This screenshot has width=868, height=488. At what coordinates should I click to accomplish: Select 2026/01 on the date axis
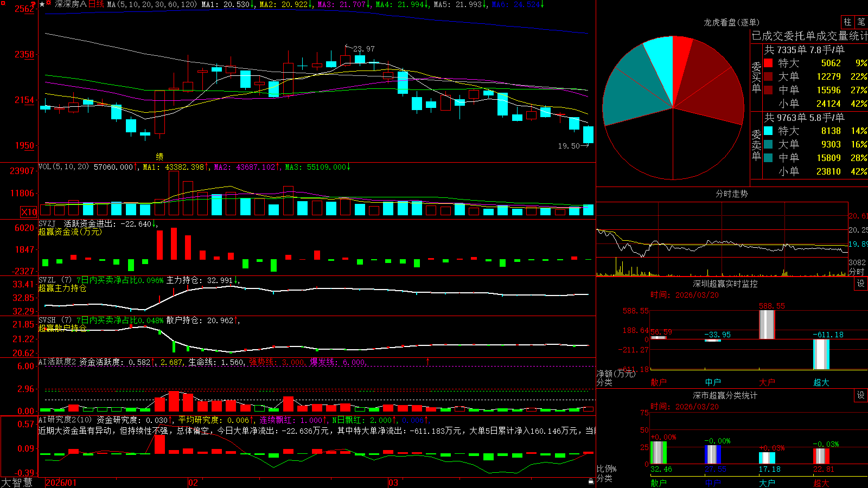[x=61, y=483]
